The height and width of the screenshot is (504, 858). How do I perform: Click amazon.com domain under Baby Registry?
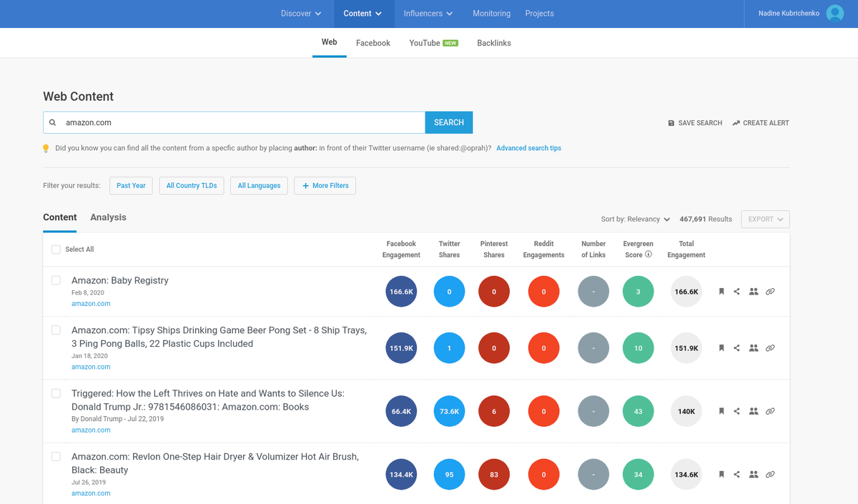[x=91, y=304]
